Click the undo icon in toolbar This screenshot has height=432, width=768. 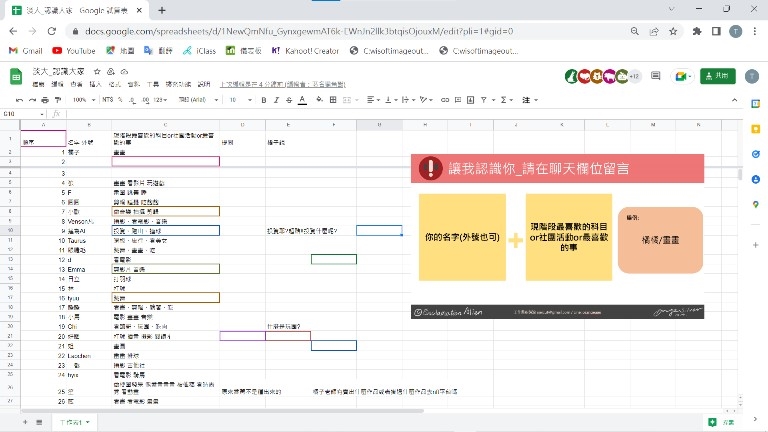[x=20, y=100]
